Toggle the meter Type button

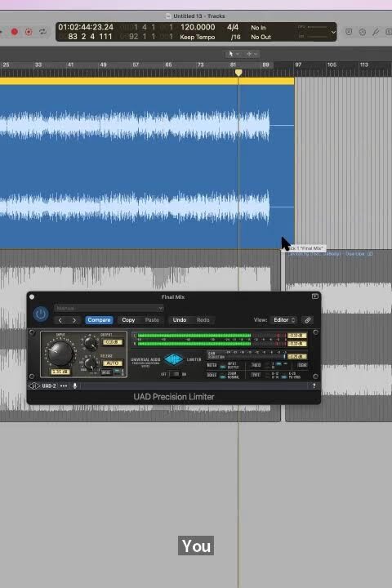click(x=256, y=375)
